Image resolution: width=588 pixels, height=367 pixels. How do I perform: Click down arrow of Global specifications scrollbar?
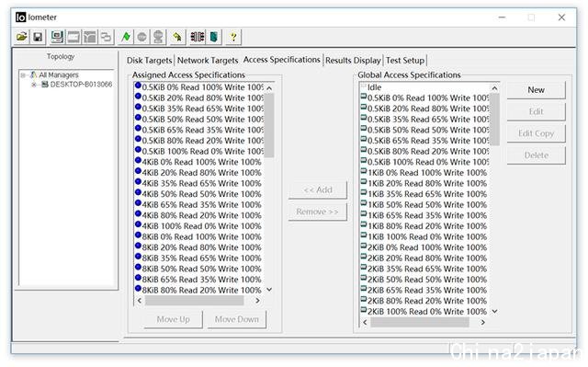coord(494,312)
